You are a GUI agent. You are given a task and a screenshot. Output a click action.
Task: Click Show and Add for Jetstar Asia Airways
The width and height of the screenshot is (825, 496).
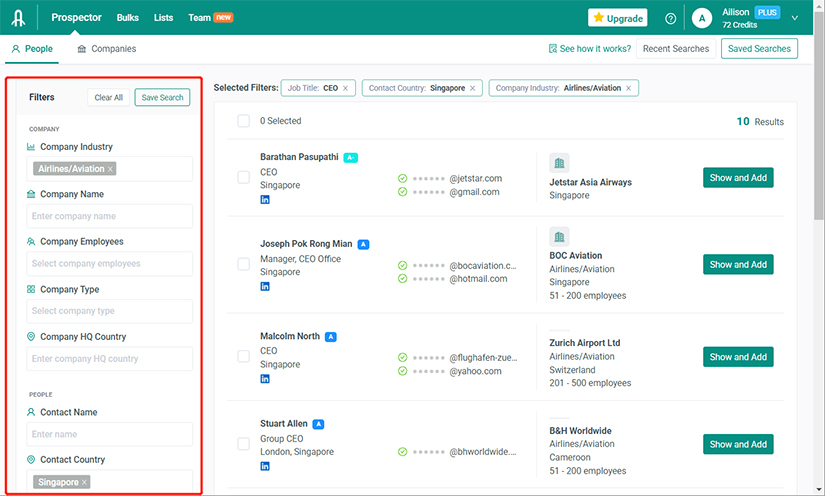point(738,178)
